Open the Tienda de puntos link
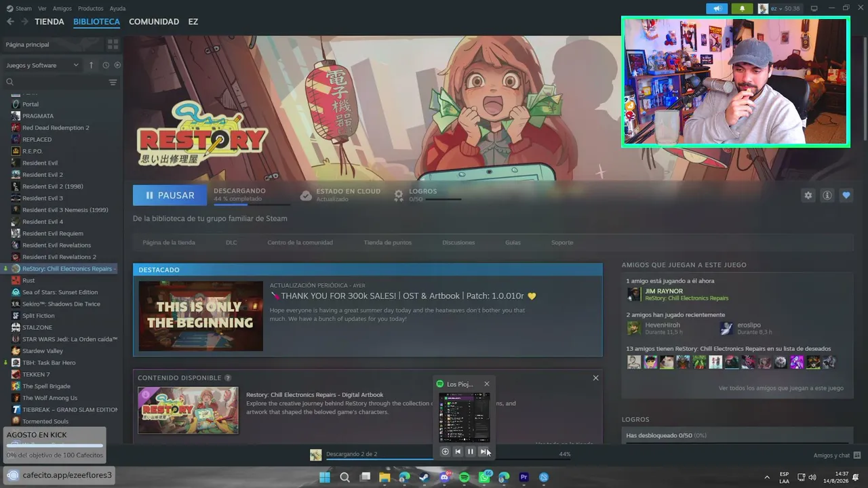 (x=387, y=242)
